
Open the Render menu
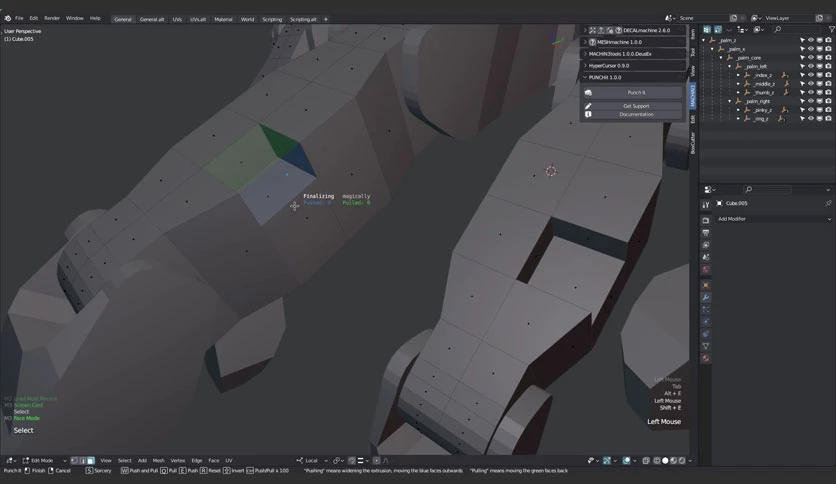click(52, 18)
